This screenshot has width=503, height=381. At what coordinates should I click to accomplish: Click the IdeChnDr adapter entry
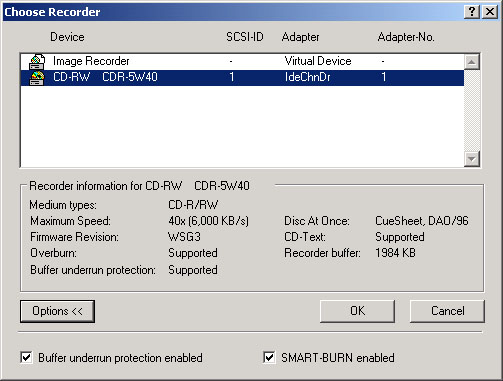[307, 77]
